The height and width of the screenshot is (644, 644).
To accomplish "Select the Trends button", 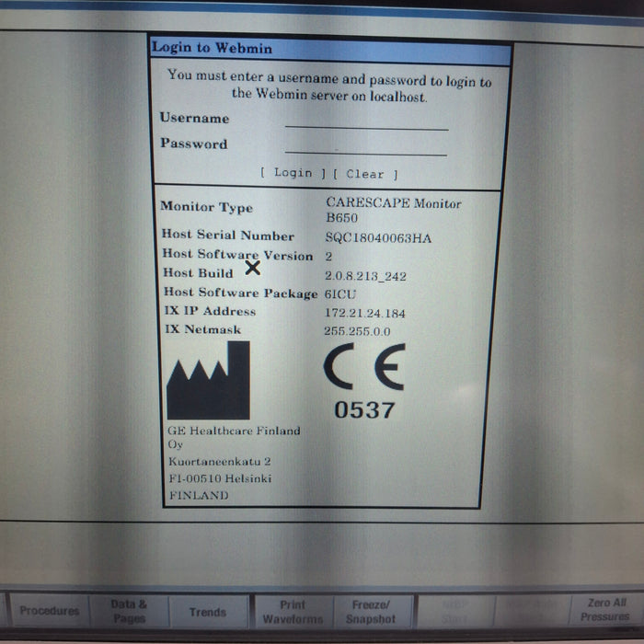I will click(208, 612).
